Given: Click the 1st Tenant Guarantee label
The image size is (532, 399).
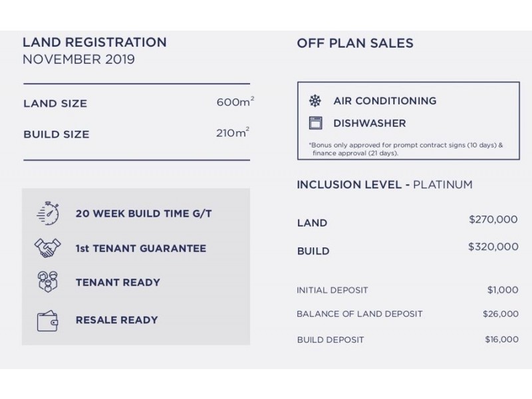Looking at the screenshot, I should click(x=141, y=249).
